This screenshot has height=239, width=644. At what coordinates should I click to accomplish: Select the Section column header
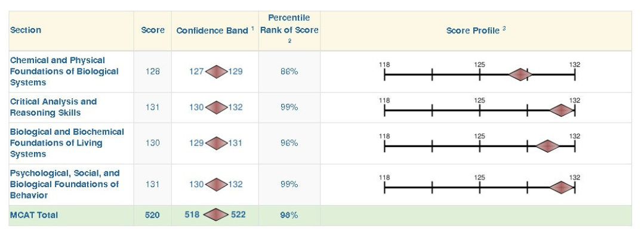pyautogui.click(x=26, y=30)
